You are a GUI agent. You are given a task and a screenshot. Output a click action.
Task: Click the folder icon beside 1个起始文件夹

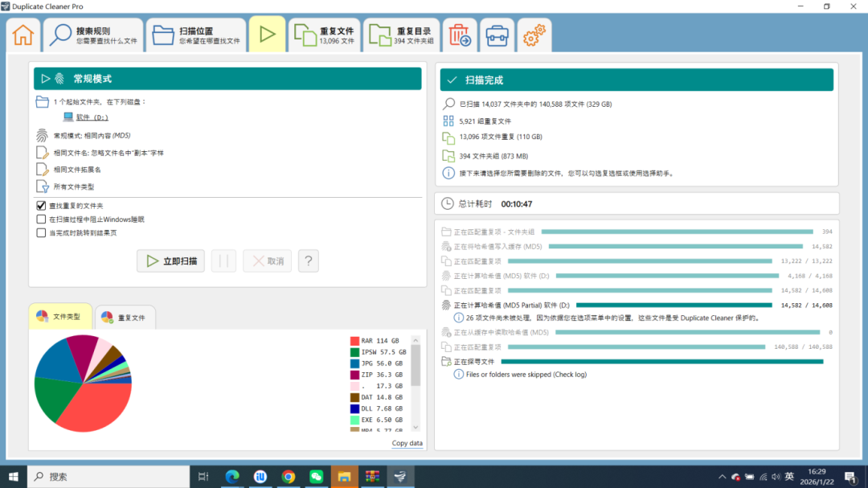click(x=42, y=102)
